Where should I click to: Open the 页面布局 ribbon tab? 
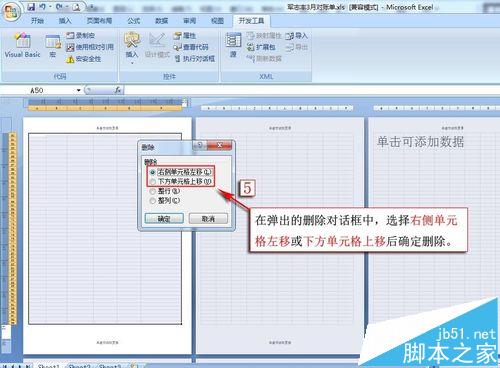99,21
